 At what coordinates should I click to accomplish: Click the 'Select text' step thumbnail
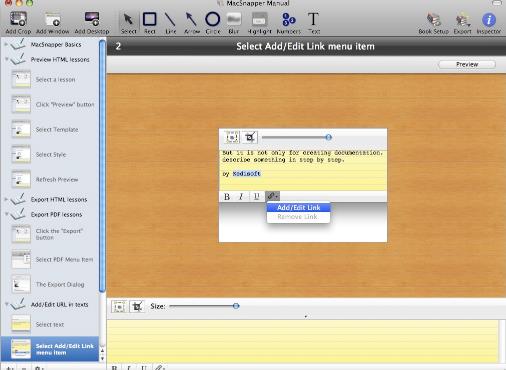coord(21,324)
